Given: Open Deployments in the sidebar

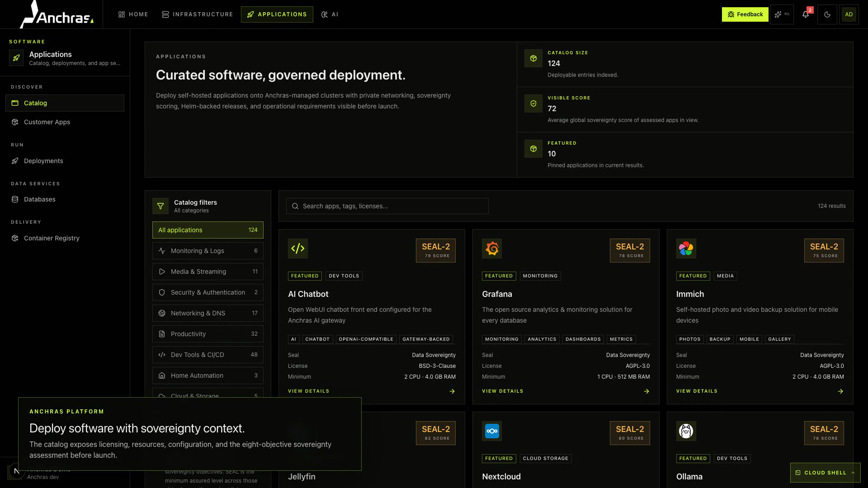Looking at the screenshot, I should click(65, 161).
